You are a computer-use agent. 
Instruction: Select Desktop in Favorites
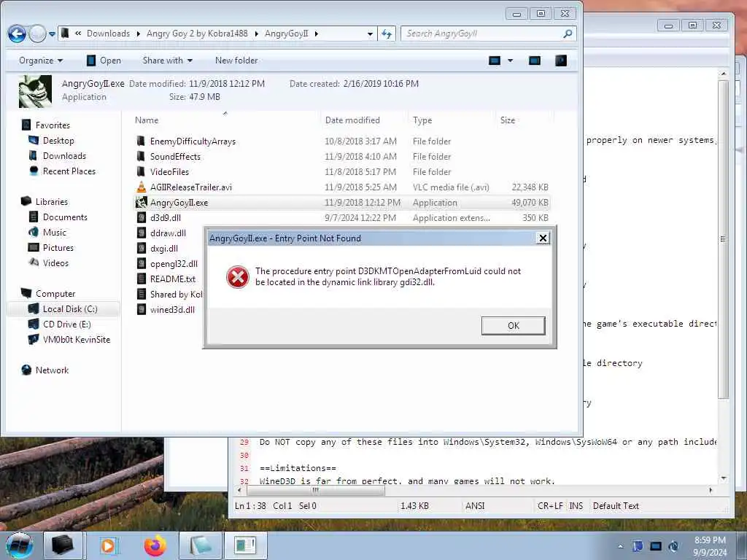click(x=58, y=141)
